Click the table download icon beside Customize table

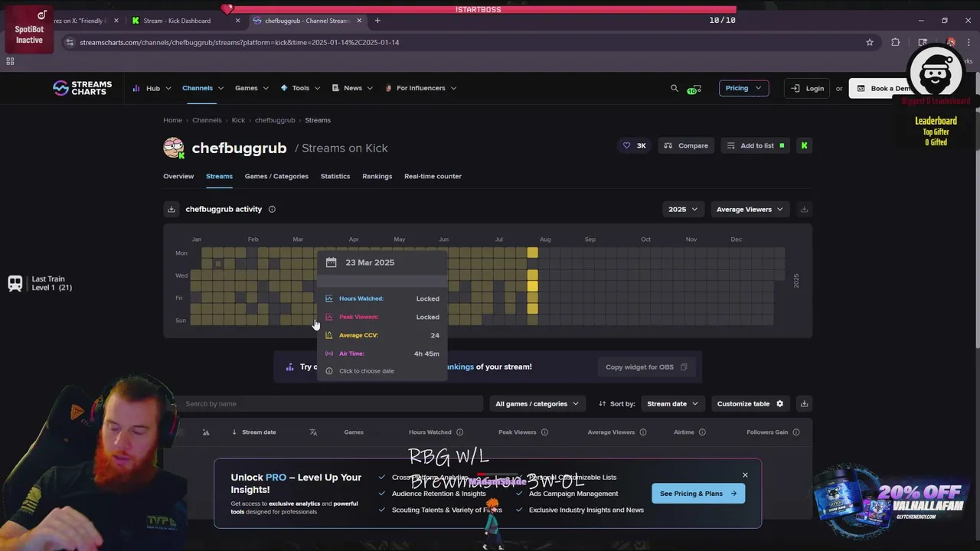tap(804, 403)
